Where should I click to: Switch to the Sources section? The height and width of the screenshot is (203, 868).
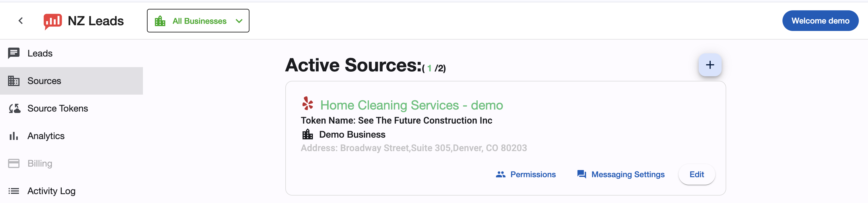44,81
